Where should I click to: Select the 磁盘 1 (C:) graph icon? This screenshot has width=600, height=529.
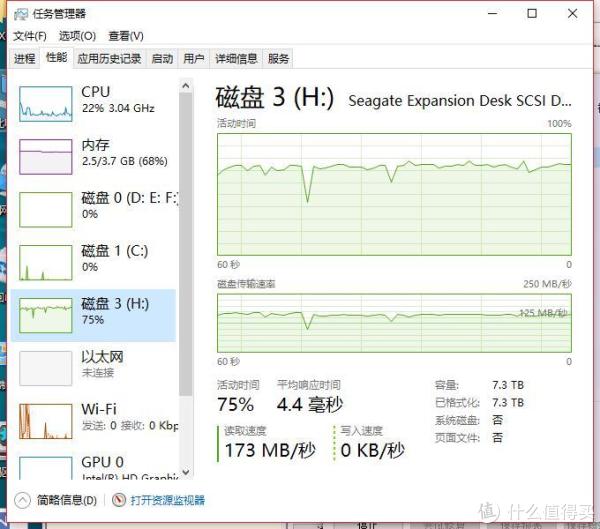pyautogui.click(x=46, y=263)
